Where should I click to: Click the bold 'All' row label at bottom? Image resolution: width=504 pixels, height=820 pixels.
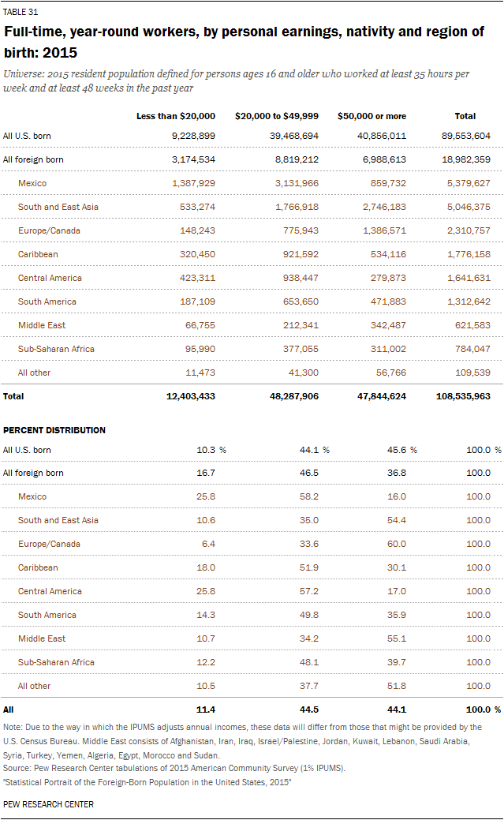(x=9, y=710)
